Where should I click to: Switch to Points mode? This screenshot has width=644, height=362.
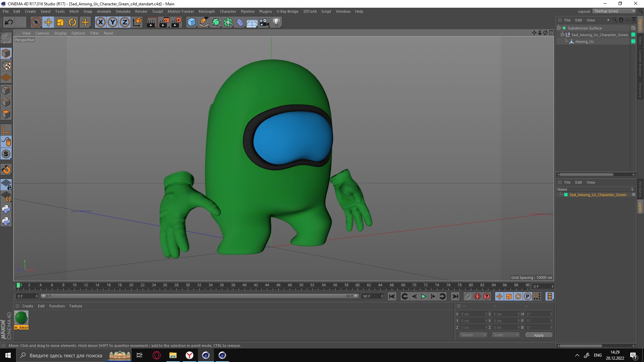(x=6, y=90)
